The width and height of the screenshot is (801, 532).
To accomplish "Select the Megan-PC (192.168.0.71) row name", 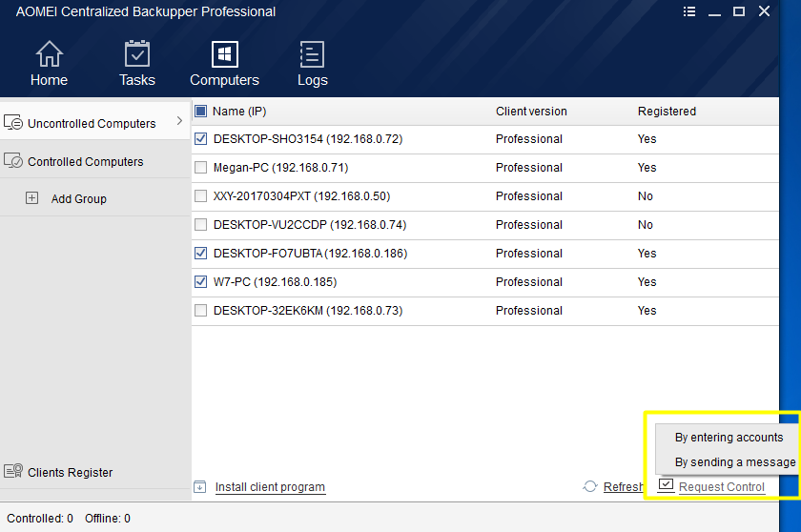I will (280, 168).
